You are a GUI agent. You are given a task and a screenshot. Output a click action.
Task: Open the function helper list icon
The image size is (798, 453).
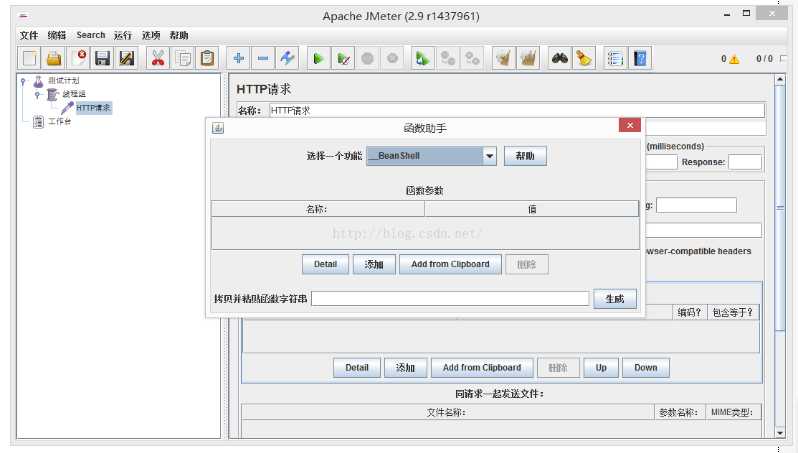pos(615,59)
